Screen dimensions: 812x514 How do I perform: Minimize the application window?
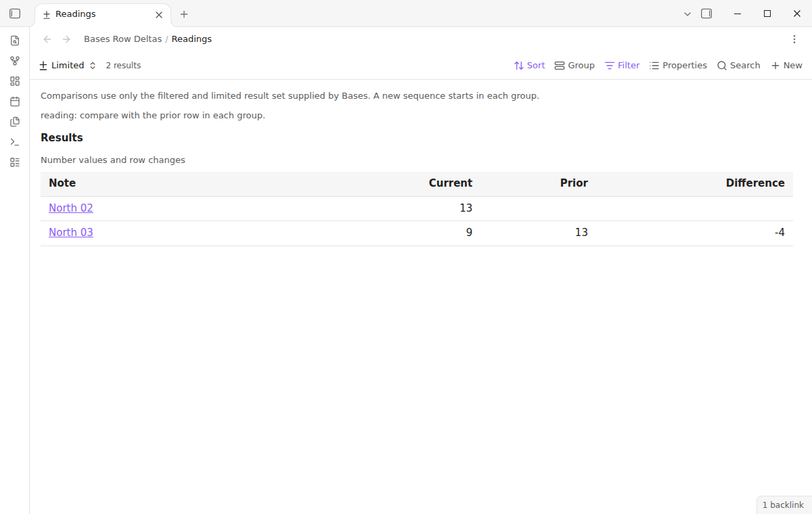click(x=738, y=14)
